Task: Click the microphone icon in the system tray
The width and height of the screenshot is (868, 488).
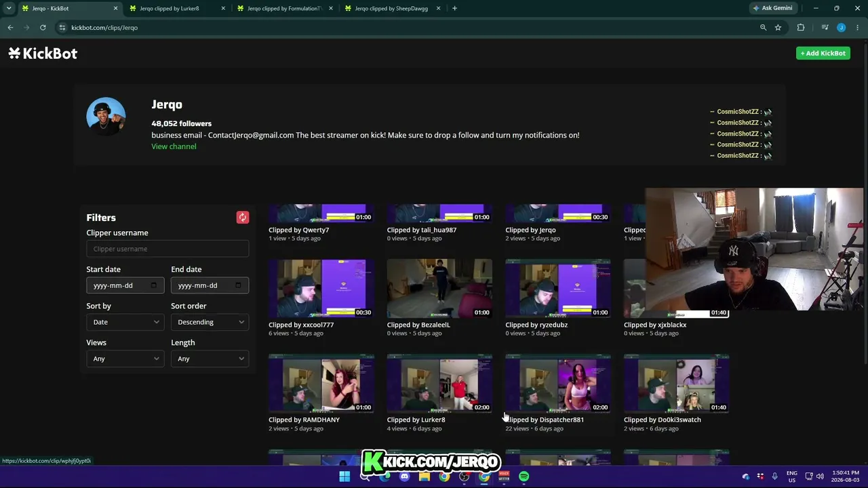Action: (x=774, y=476)
